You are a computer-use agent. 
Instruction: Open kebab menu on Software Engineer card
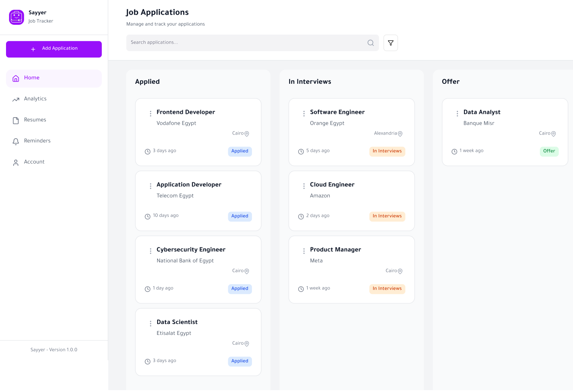(x=304, y=113)
